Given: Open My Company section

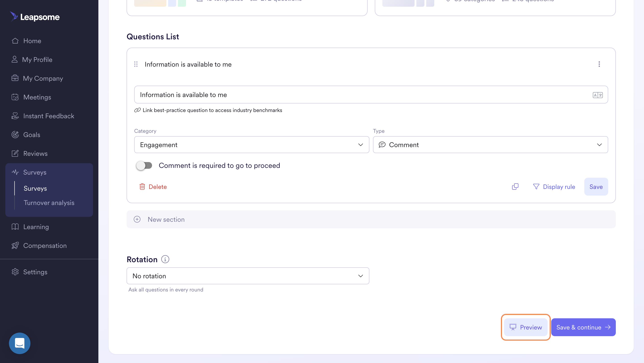Looking at the screenshot, I should [43, 78].
